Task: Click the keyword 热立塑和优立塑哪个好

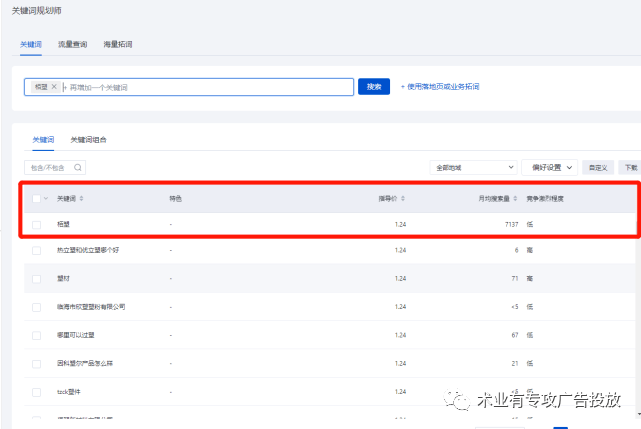Action: [88, 250]
